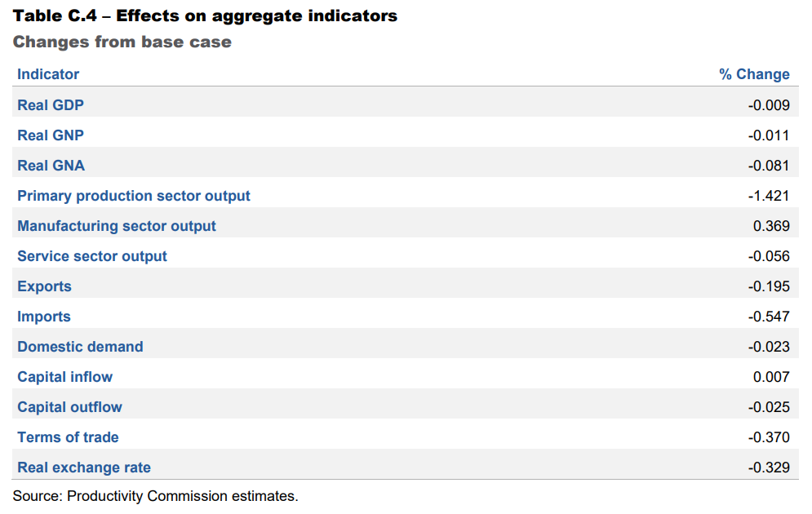812x514 pixels.
Task: Click the Imports row label
Action: coord(44,317)
